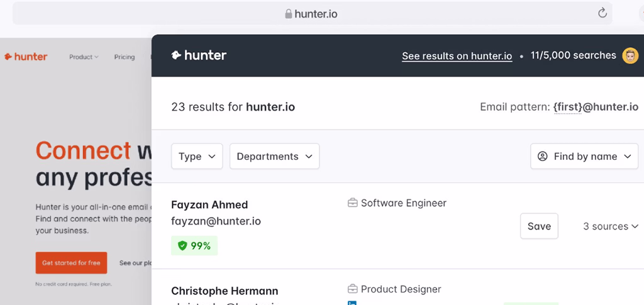Image resolution: width=644 pixels, height=305 pixels.
Task: Click the briefcase icon beside Product Designer
Action: 352,289
